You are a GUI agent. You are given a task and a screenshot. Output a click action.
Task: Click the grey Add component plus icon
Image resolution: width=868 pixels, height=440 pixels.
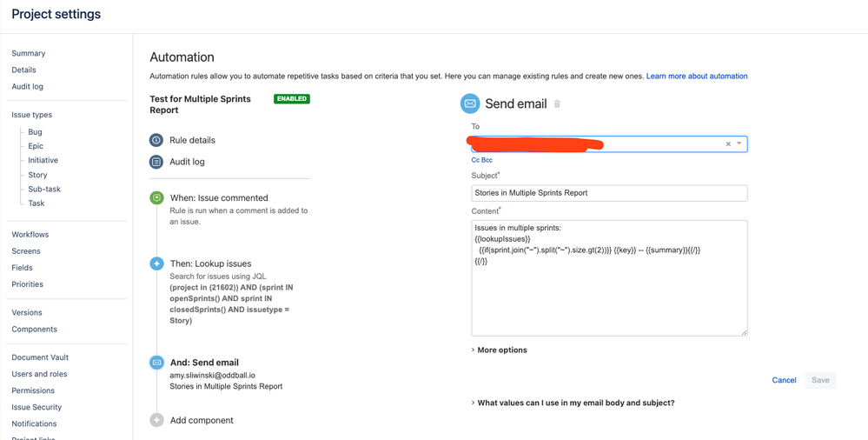click(156, 420)
